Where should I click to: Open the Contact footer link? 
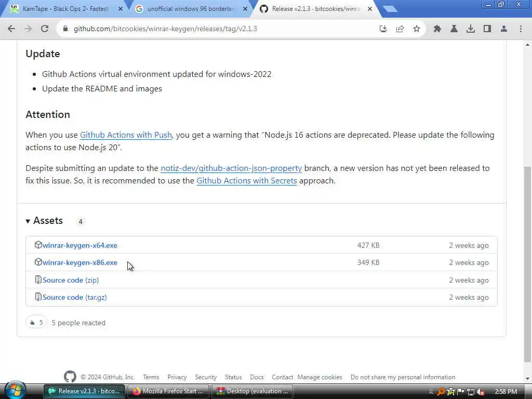tap(282, 377)
